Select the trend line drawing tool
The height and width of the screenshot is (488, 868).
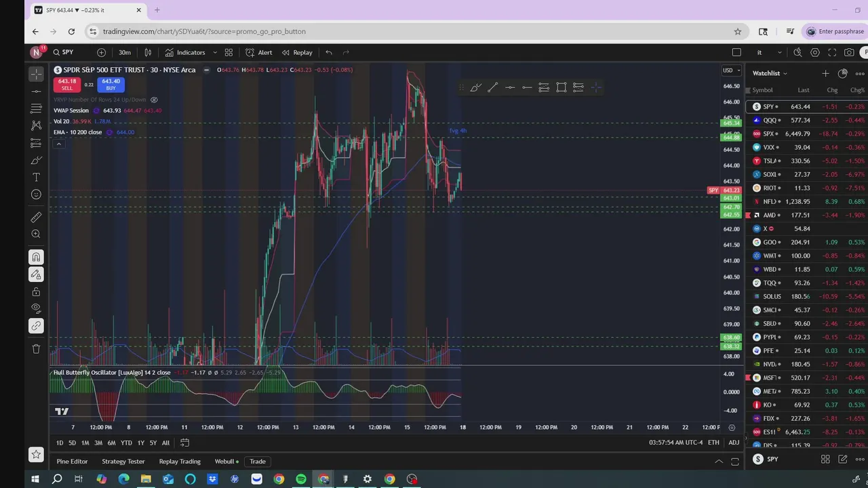[x=36, y=91]
